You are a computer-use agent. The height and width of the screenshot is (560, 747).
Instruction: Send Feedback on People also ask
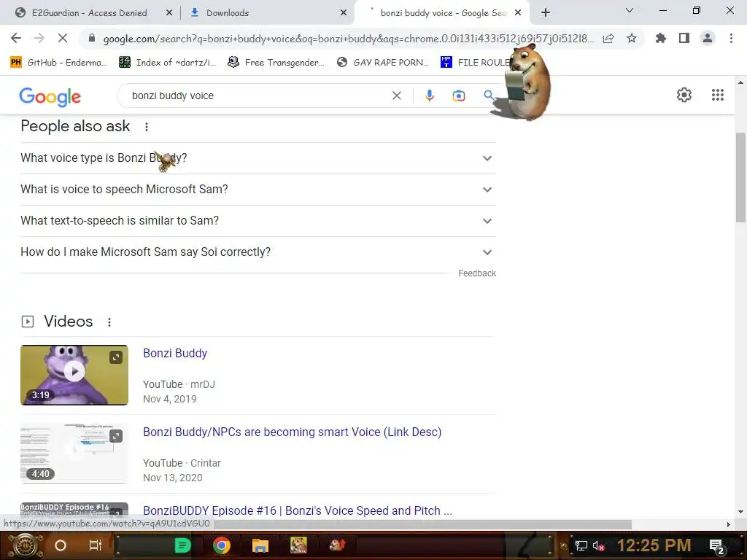pos(477,273)
